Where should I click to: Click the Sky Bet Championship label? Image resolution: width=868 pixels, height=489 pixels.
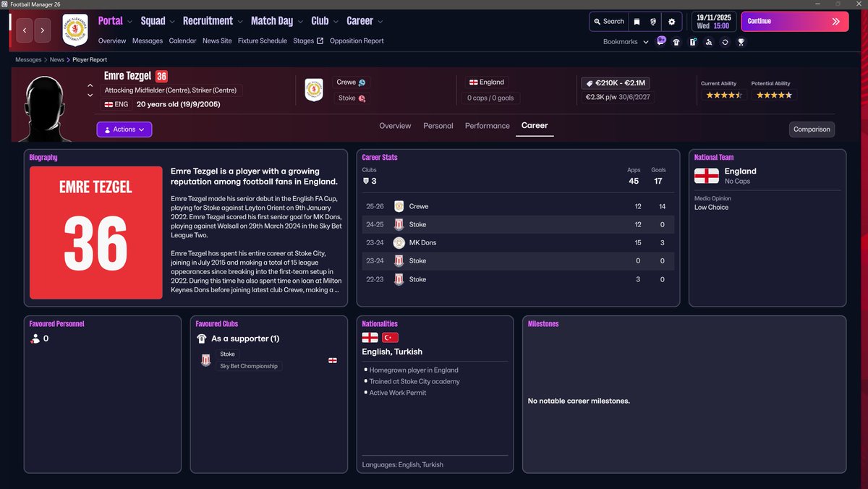(249, 366)
